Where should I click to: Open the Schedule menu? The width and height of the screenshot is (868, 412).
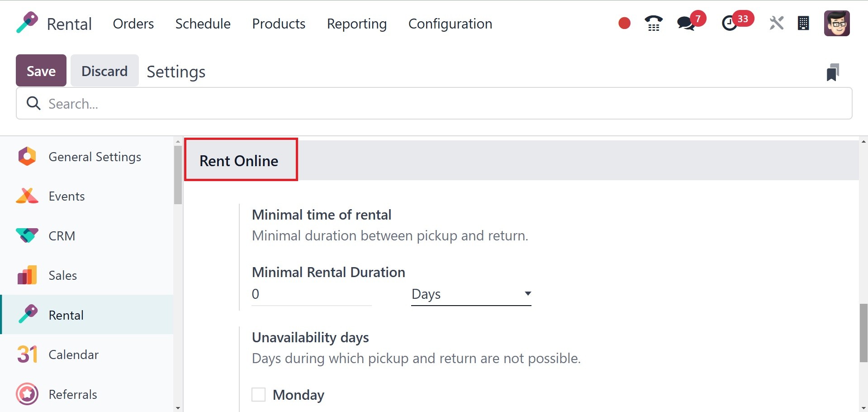point(203,24)
